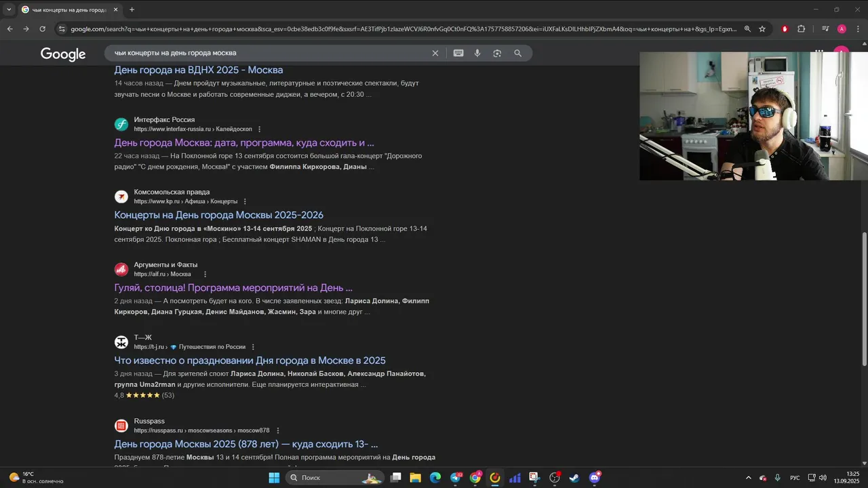This screenshot has width=868, height=488.
Task: Reload the page
Action: pos(42,29)
